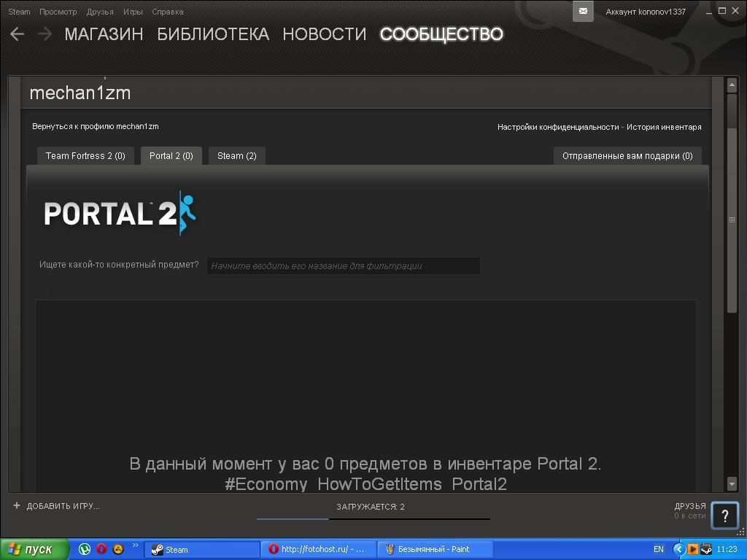Open the Друзья menu in menu bar
Image resolution: width=747 pixels, height=560 pixels.
click(100, 12)
